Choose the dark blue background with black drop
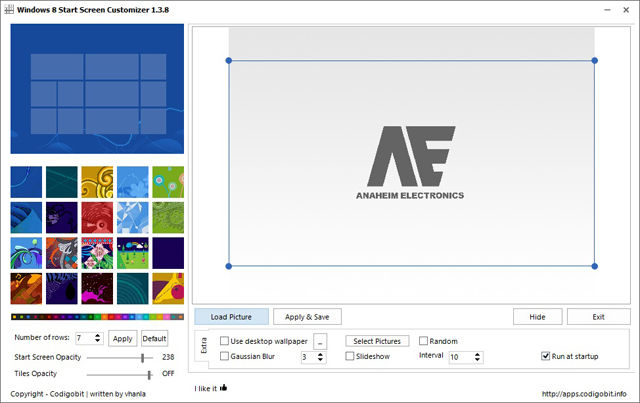640x403 pixels. coord(62,289)
